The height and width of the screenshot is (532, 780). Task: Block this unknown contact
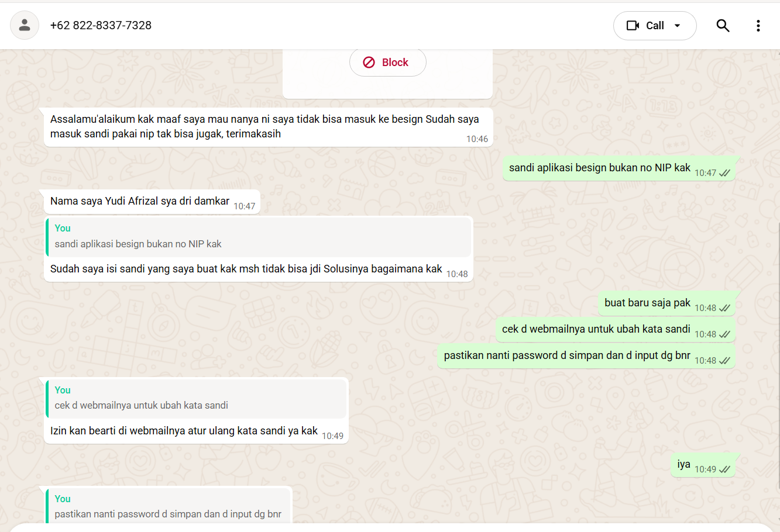coord(387,63)
